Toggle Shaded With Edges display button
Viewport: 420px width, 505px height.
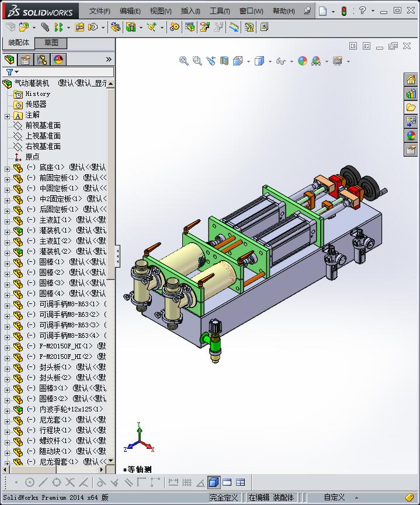(214, 482)
